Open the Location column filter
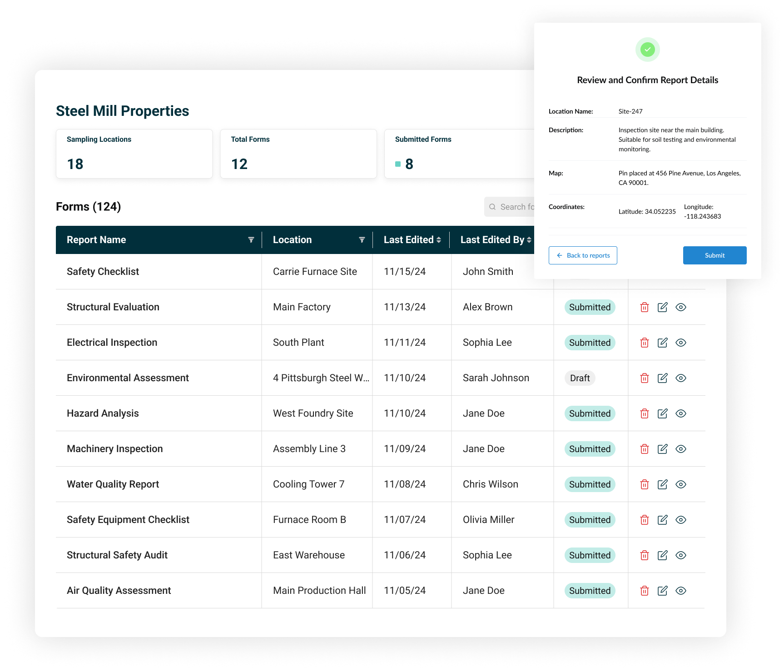Viewport: 784px width, 672px height. point(362,240)
